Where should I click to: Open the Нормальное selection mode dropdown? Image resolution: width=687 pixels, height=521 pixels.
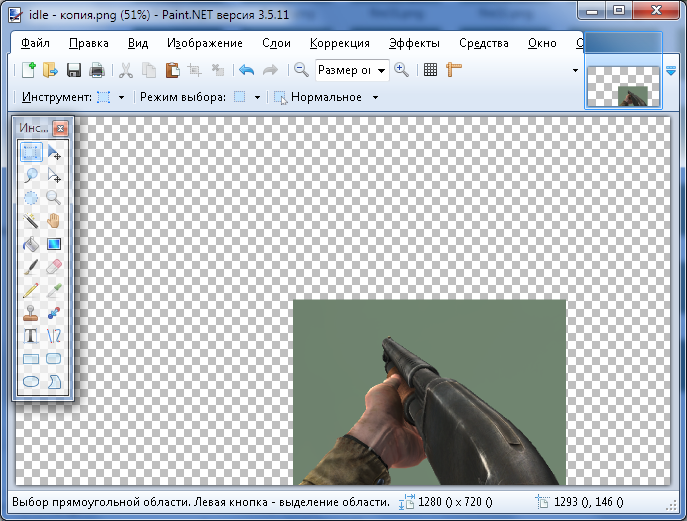click(x=375, y=98)
